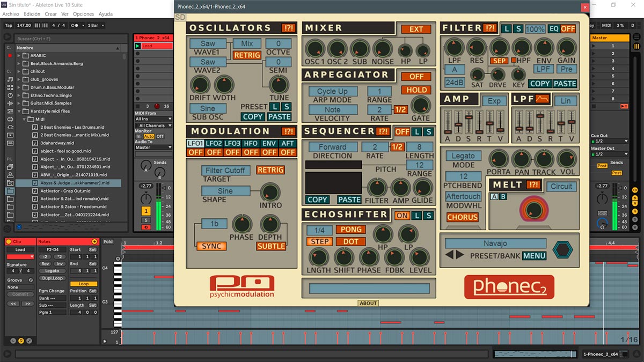
Task: Toggle the oscillator RETRIG button
Action: 247,55
